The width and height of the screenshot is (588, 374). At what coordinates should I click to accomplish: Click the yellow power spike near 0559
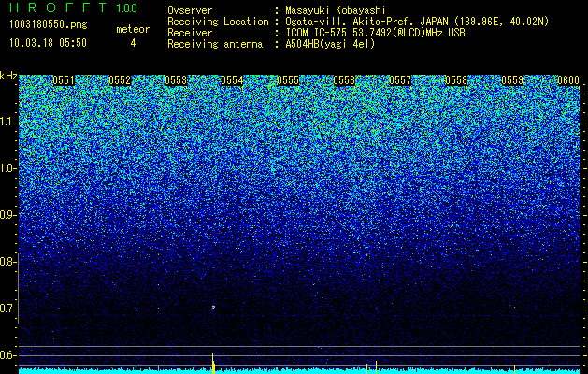pyautogui.click(x=514, y=368)
